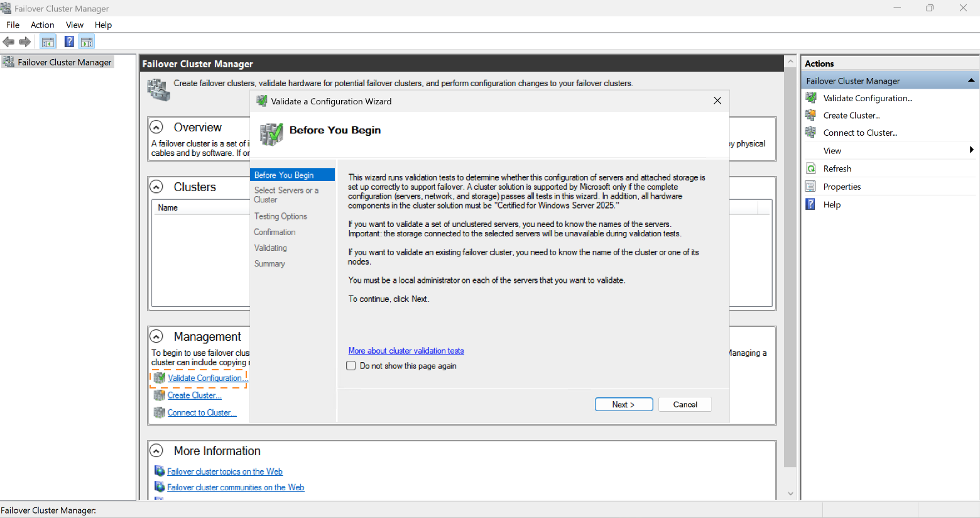This screenshot has height=518, width=980.
Task: Click the scroll down arrow in center pane
Action: pyautogui.click(x=790, y=493)
